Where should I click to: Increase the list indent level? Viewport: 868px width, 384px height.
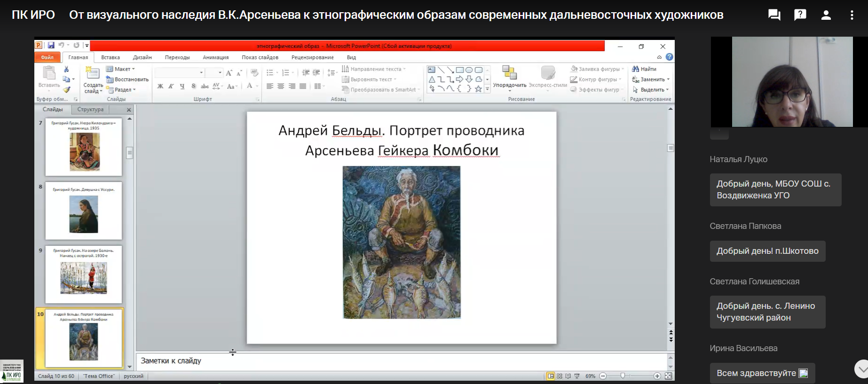point(316,73)
